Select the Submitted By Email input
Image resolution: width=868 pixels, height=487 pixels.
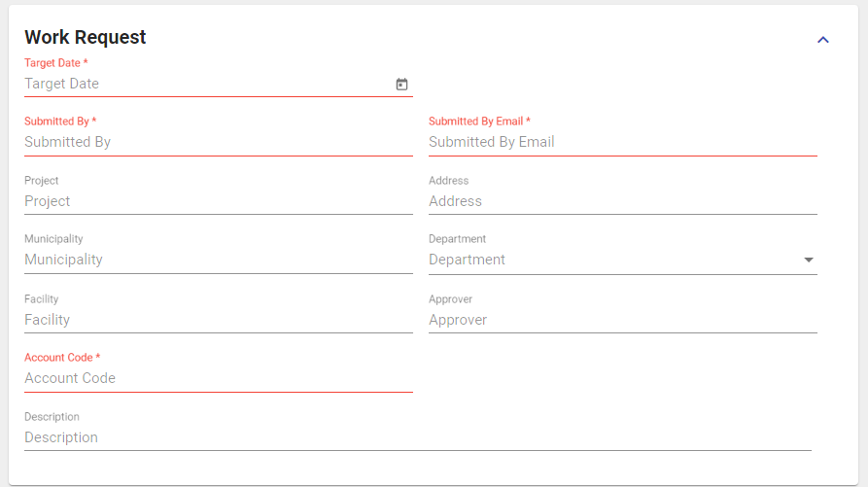[x=622, y=142]
